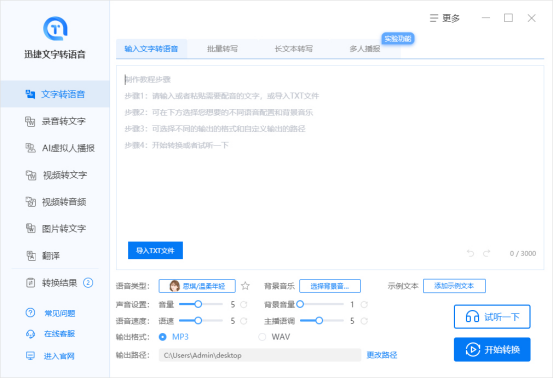Click the 开始转换 button
Image resolution: width=554 pixels, height=379 pixels.
tap(492, 350)
